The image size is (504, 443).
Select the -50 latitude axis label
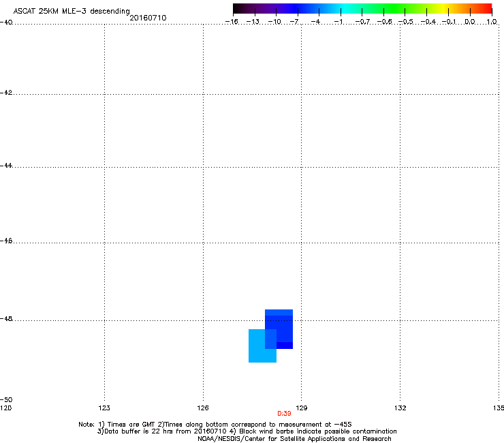[6, 400]
